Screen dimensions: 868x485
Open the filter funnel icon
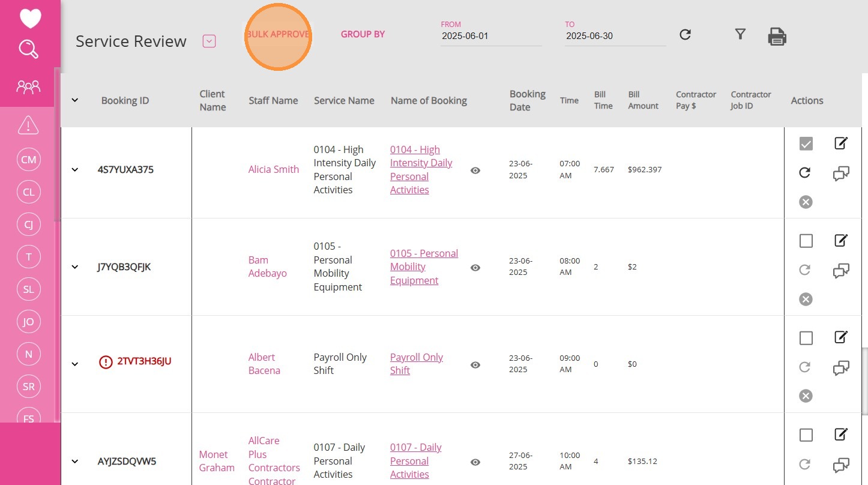point(740,34)
